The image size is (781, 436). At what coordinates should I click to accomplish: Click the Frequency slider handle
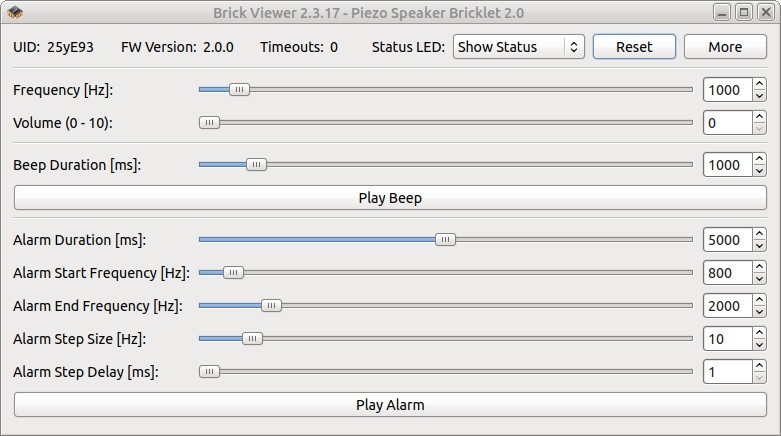coord(239,90)
